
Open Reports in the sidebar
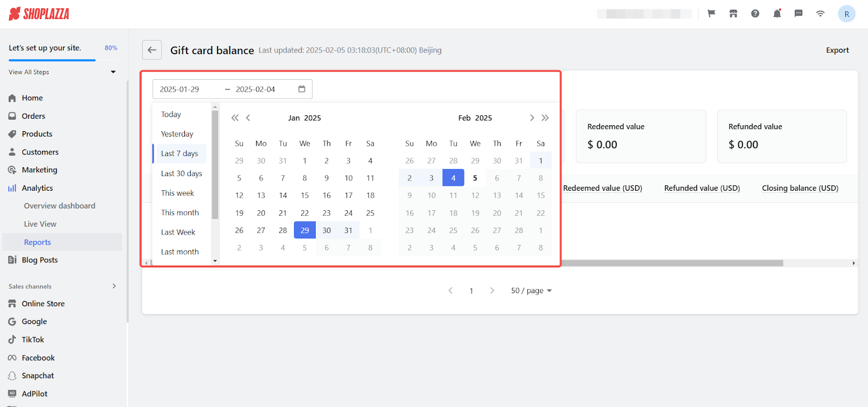[x=37, y=242]
